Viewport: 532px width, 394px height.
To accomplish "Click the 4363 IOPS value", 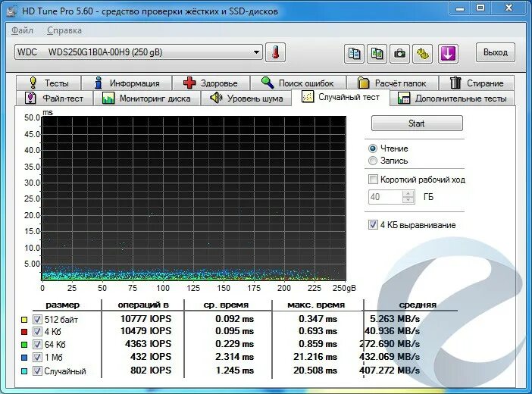I will [x=149, y=344].
